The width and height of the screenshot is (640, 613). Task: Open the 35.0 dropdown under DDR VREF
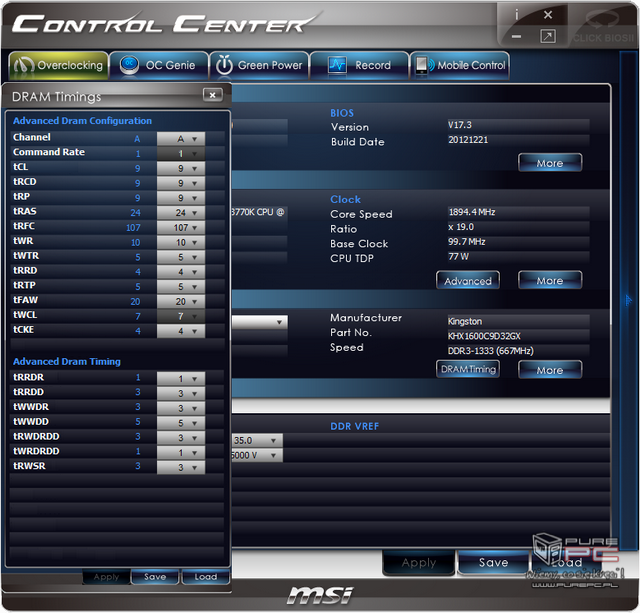click(x=257, y=440)
